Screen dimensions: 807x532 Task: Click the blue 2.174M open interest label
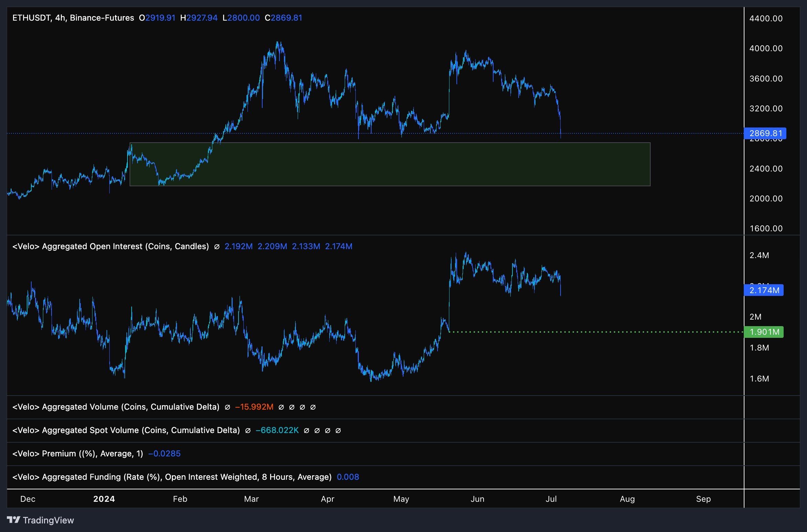[764, 290]
